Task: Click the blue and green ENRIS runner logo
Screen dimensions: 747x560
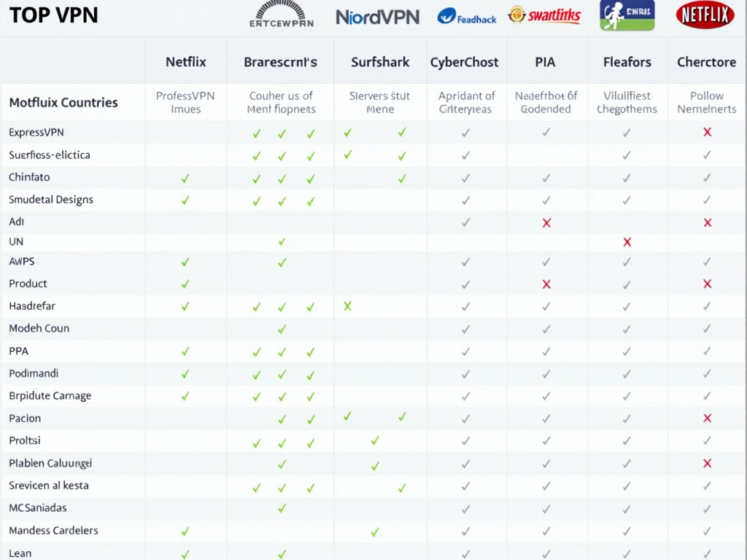Action: [627, 15]
